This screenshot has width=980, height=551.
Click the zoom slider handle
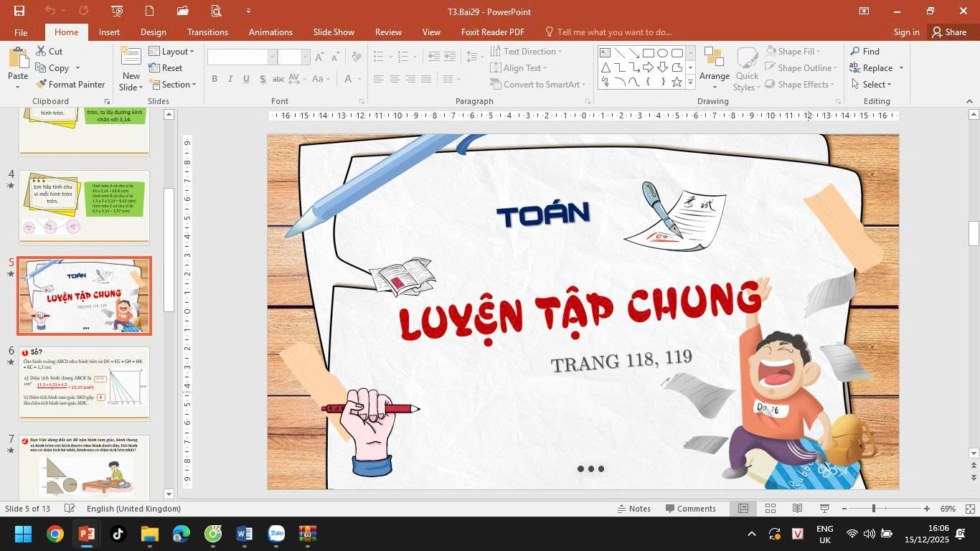click(x=873, y=509)
